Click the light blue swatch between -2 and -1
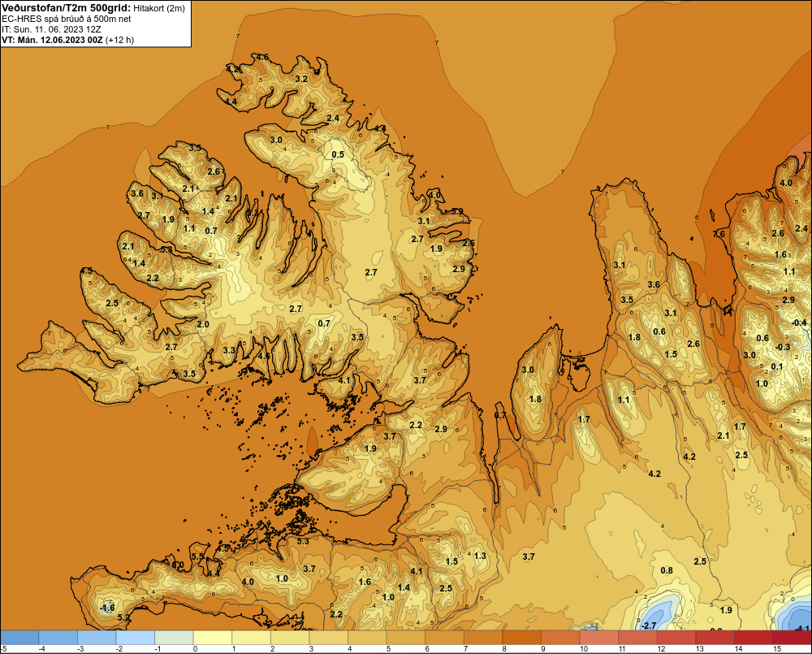 coord(135,637)
